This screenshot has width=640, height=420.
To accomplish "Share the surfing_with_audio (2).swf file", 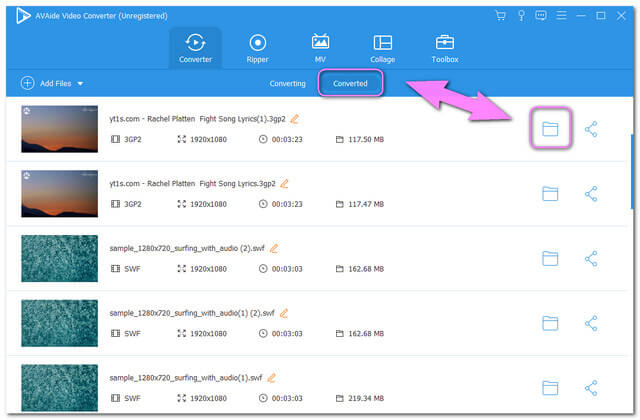I will click(591, 258).
